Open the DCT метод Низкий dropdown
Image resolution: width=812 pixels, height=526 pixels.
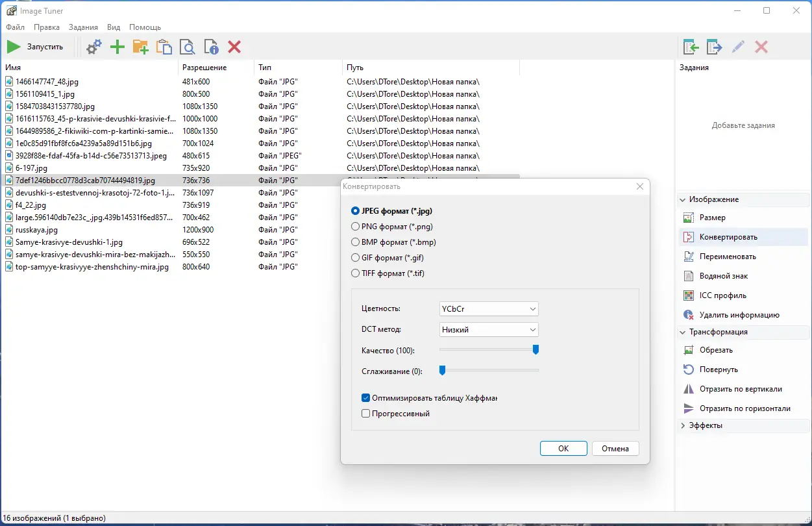tap(489, 329)
